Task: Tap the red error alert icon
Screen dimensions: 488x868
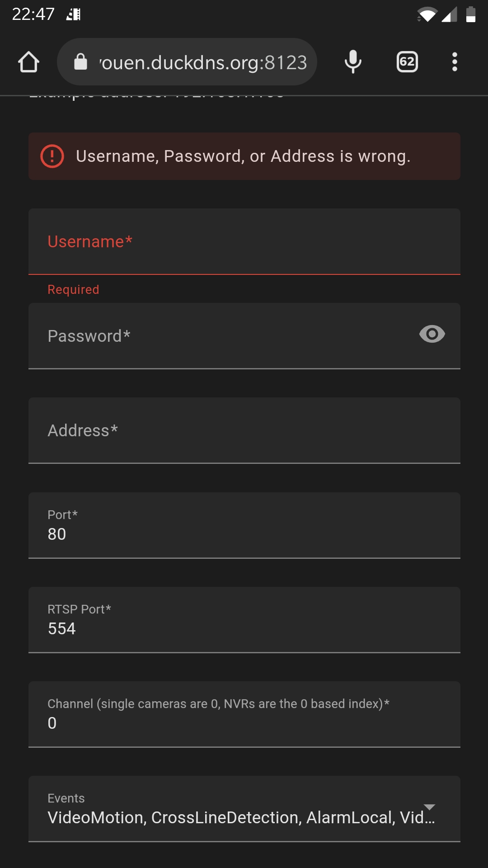Action: (52, 156)
